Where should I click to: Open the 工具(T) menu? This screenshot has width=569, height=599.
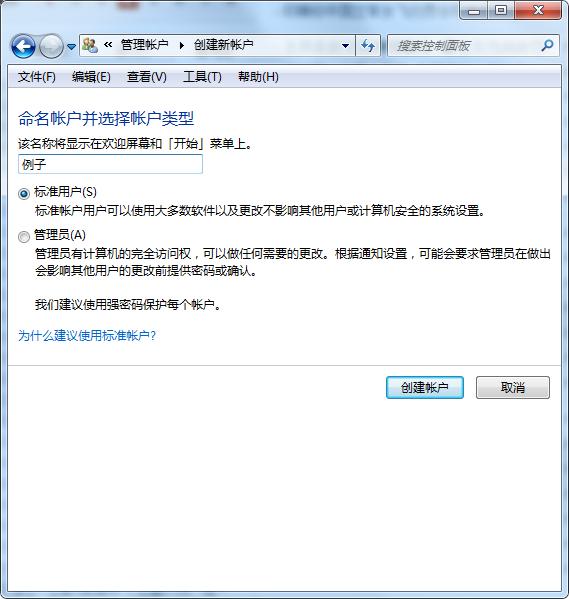click(x=202, y=77)
